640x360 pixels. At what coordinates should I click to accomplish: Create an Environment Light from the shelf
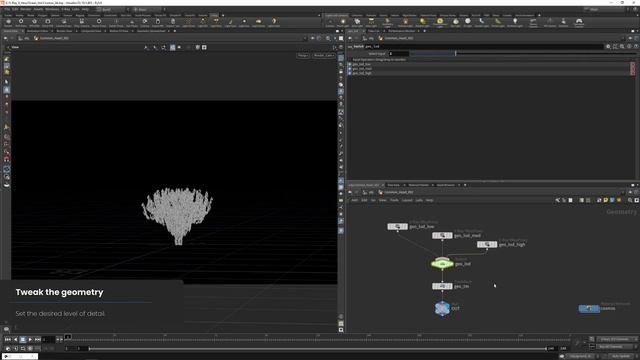coord(440,22)
